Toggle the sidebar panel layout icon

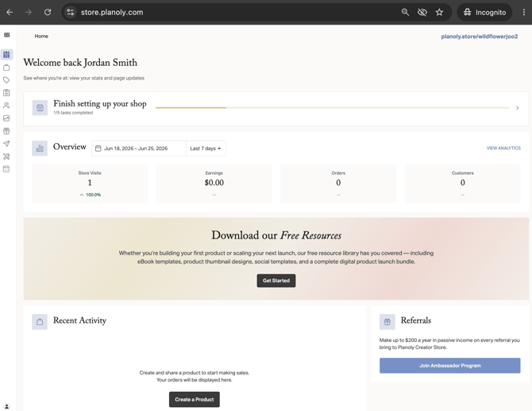click(x=7, y=35)
